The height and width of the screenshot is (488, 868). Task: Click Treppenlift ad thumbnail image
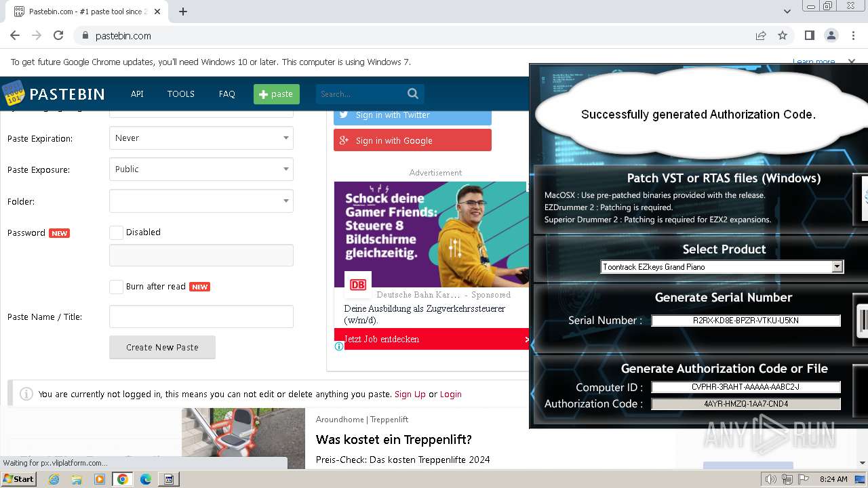243,438
